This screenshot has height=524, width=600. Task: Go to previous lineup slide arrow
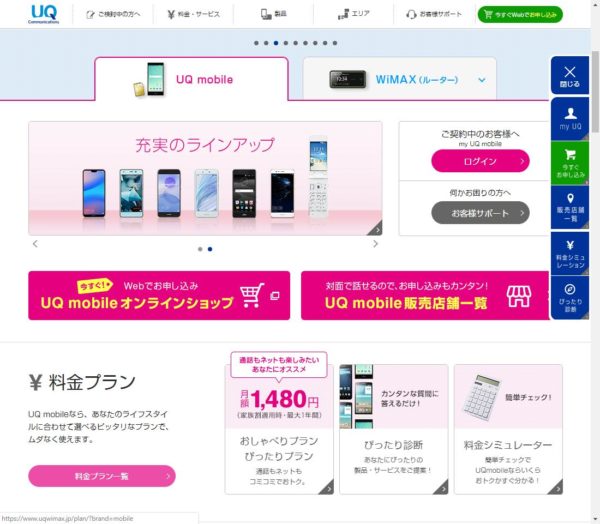point(35,244)
